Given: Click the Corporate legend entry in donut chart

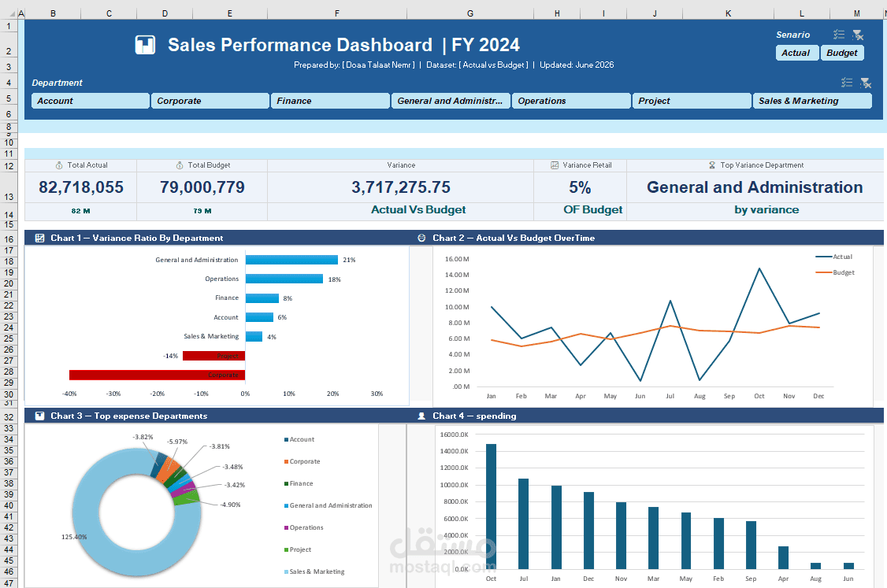Looking at the screenshot, I should pyautogui.click(x=302, y=461).
